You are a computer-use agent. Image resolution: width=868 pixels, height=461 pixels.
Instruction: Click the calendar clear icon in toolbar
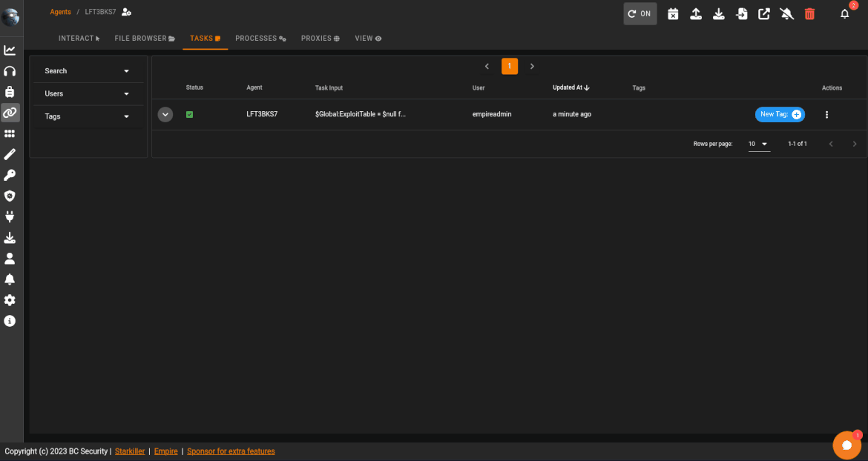coord(673,14)
